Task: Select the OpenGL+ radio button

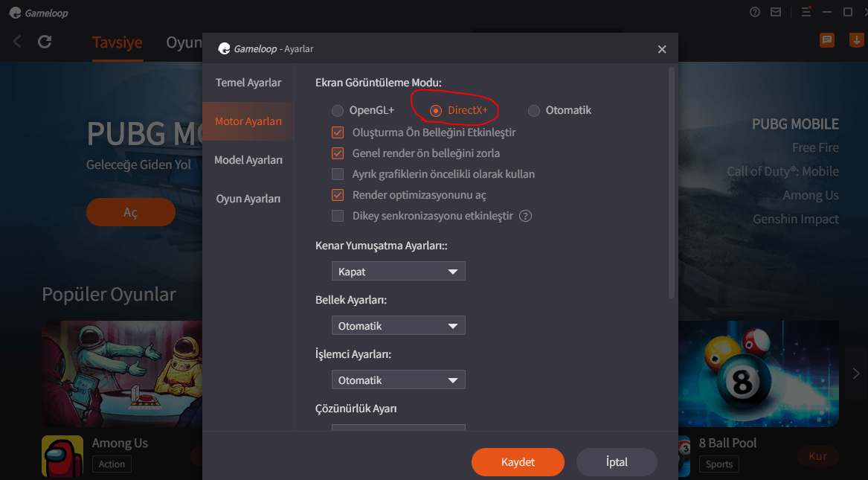Action: click(x=338, y=111)
